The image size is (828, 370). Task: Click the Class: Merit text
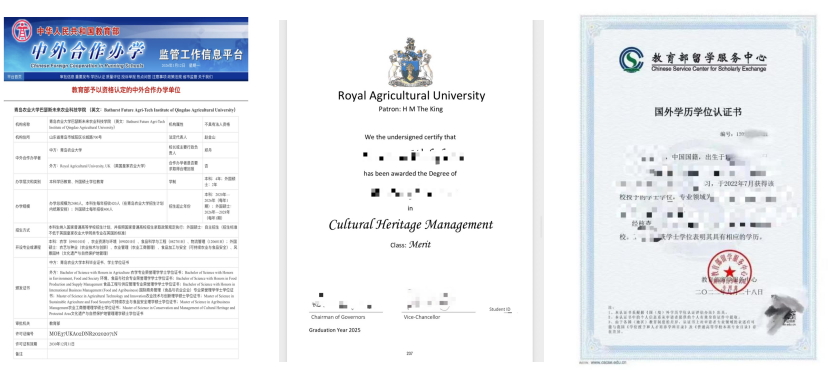[410, 245]
